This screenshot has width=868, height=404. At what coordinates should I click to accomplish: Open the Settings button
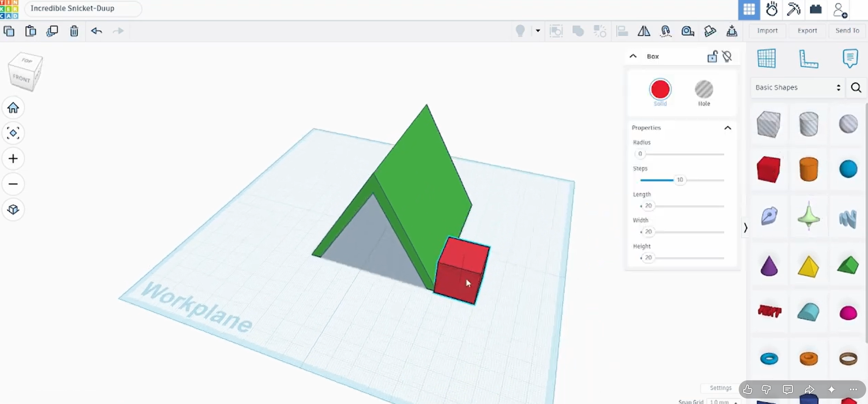(721, 388)
